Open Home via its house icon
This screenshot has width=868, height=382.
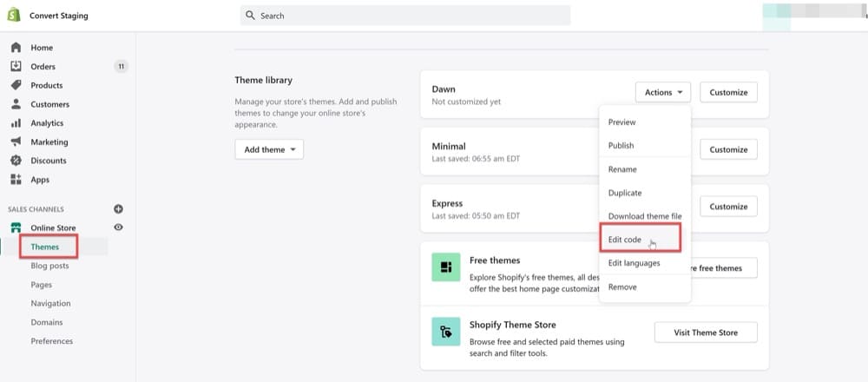point(16,48)
